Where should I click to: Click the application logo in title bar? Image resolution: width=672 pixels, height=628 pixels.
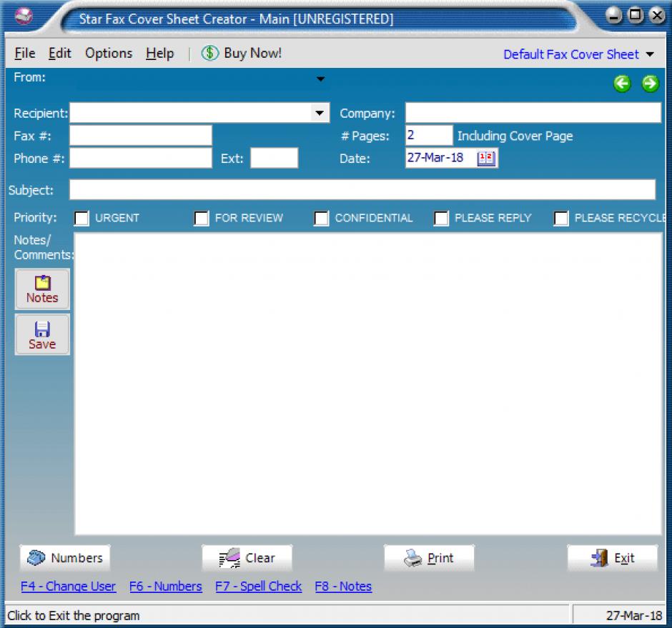pos(24,16)
